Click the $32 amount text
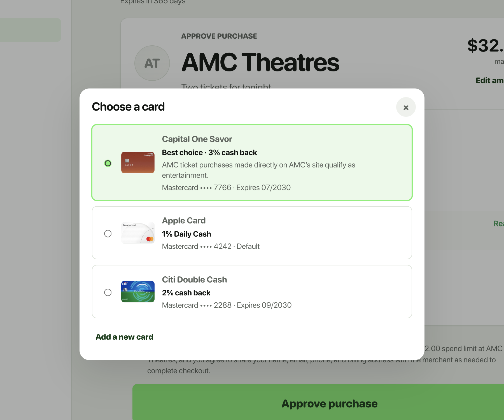Screen dimensions: 504x420 (486, 45)
